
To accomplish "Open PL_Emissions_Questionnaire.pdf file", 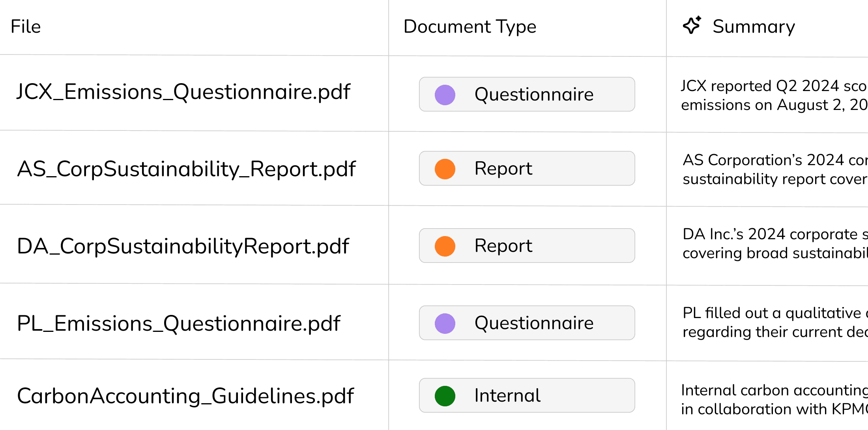I will tap(178, 324).
